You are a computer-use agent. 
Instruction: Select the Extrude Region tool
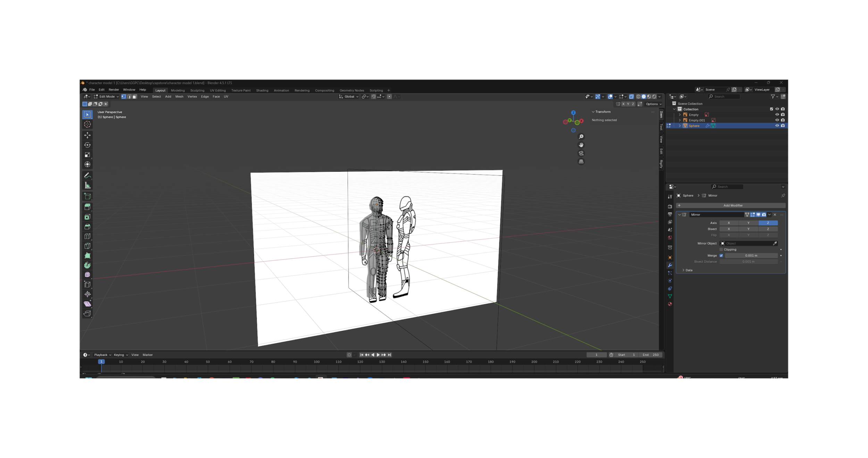pyautogui.click(x=87, y=207)
